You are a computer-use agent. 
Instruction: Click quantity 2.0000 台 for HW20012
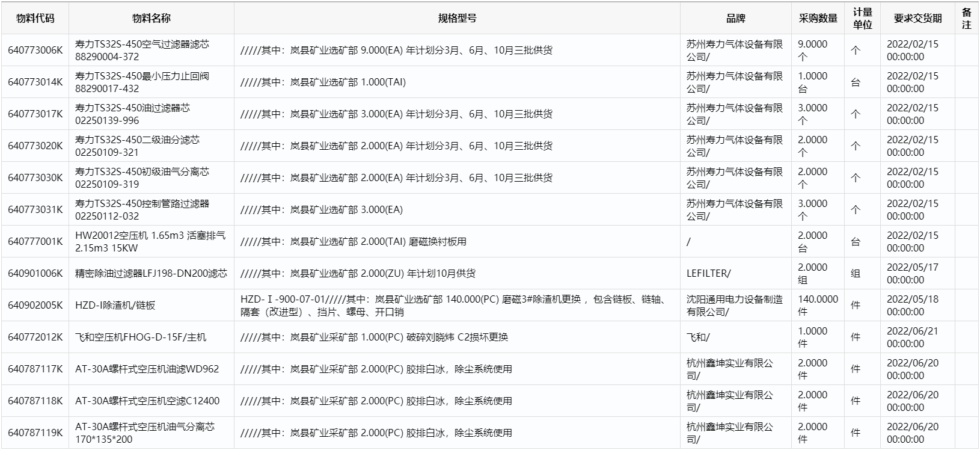pos(812,242)
